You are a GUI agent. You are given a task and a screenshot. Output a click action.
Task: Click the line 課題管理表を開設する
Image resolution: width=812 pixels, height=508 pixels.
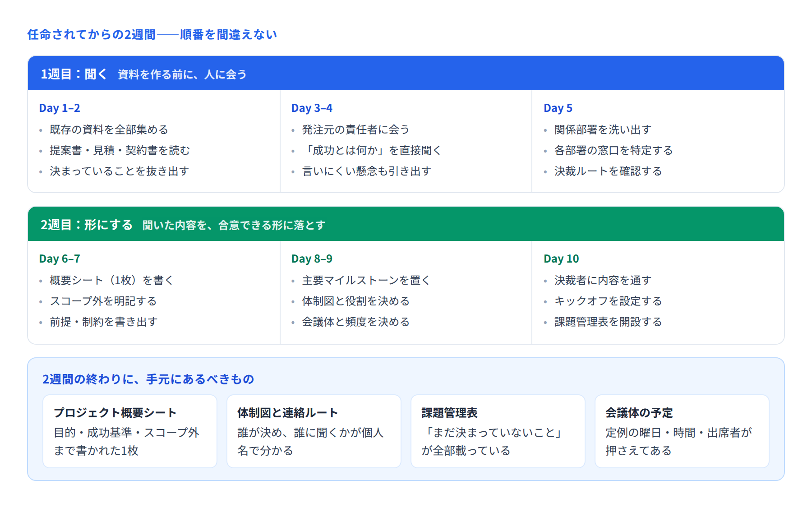pos(608,322)
